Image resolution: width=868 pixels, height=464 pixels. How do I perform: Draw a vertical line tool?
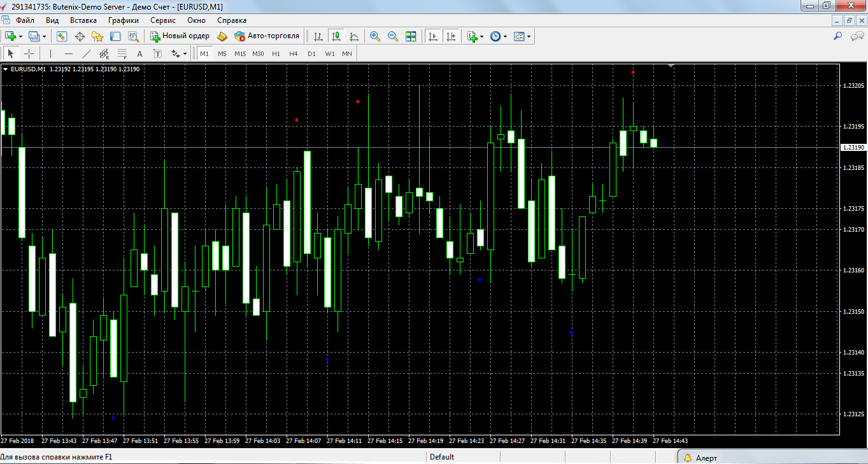50,54
